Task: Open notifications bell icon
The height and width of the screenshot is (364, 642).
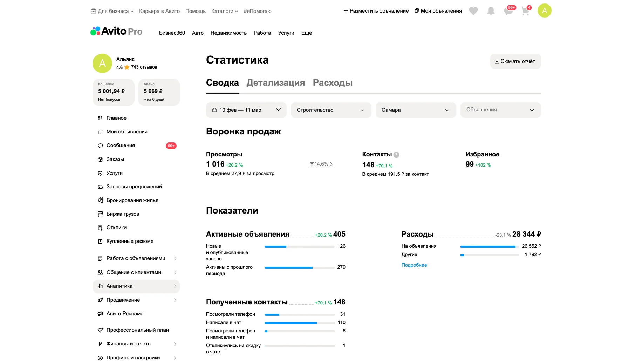Action: point(491,11)
